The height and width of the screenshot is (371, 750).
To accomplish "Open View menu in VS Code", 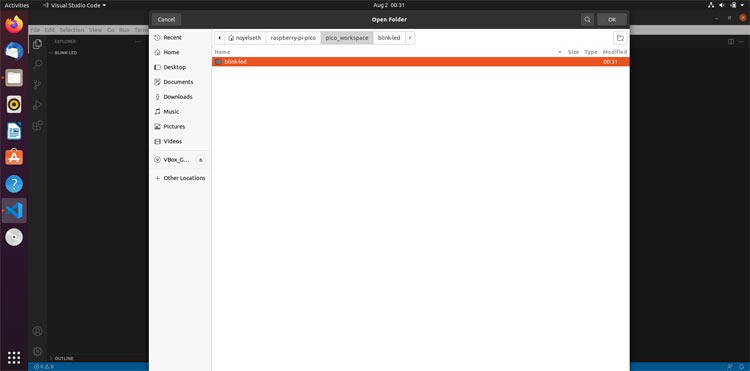I will click(95, 30).
